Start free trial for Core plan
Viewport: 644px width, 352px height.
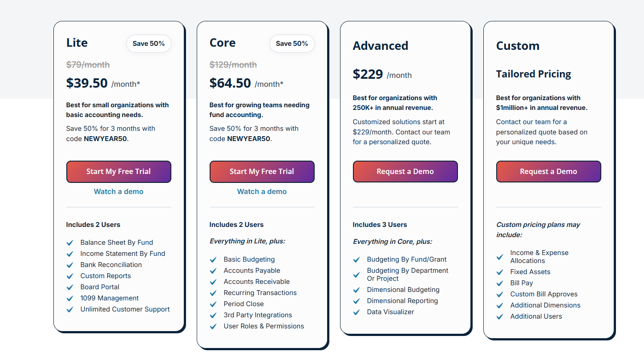point(262,172)
